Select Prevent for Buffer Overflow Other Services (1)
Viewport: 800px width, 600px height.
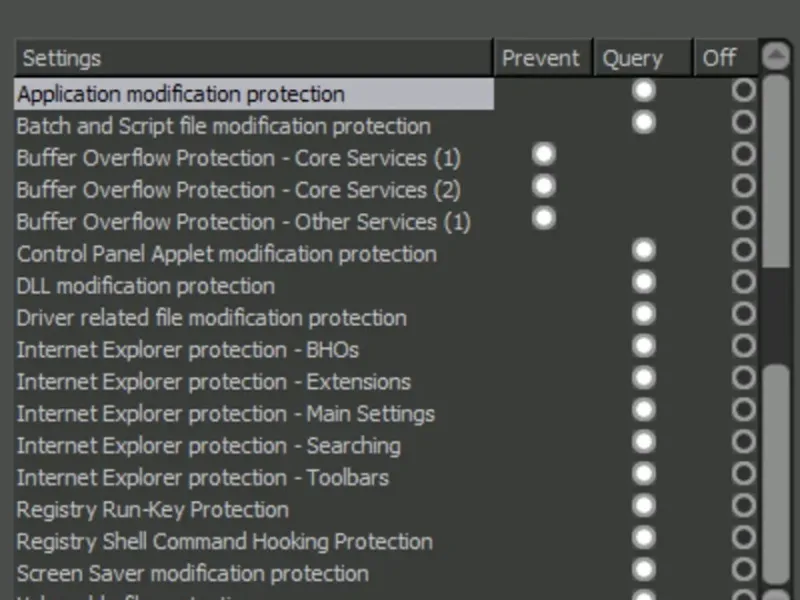pos(544,219)
